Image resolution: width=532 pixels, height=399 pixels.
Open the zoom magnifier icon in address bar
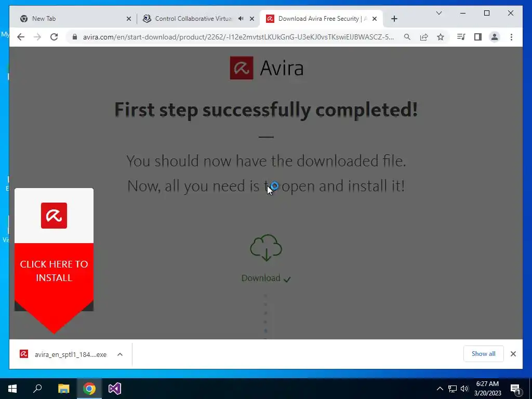[407, 37]
